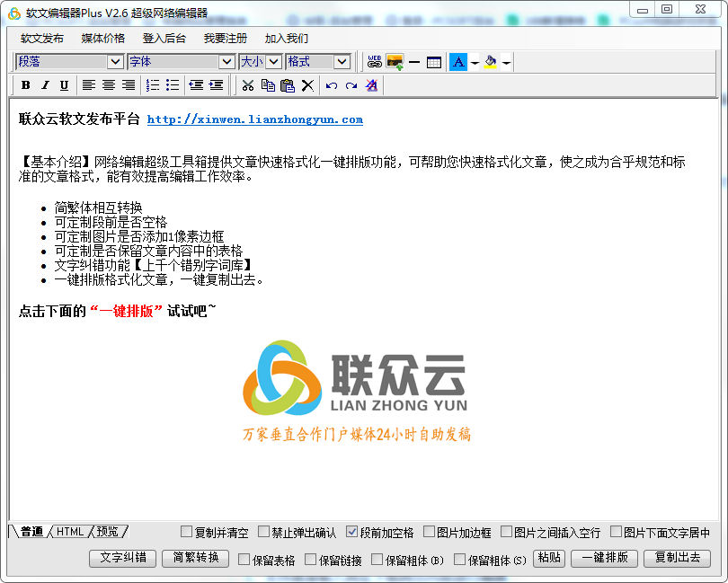This screenshot has width=728, height=583.
Task: Open the 格式 format dropdown
Action: [x=342, y=62]
